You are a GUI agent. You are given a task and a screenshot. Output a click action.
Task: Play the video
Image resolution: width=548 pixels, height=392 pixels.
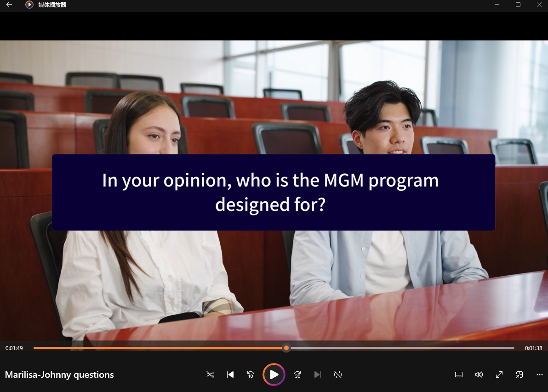pyautogui.click(x=274, y=375)
